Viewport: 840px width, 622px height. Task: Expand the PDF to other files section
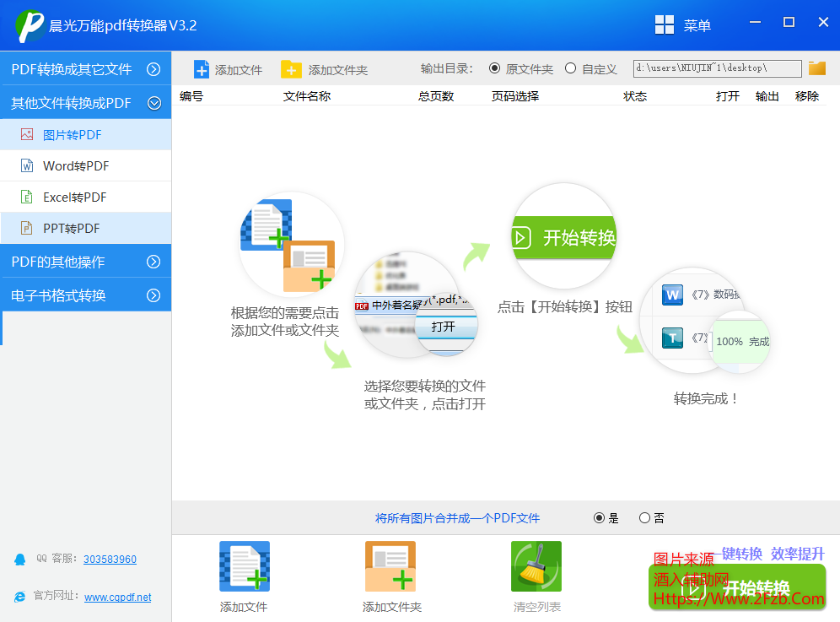(153, 69)
